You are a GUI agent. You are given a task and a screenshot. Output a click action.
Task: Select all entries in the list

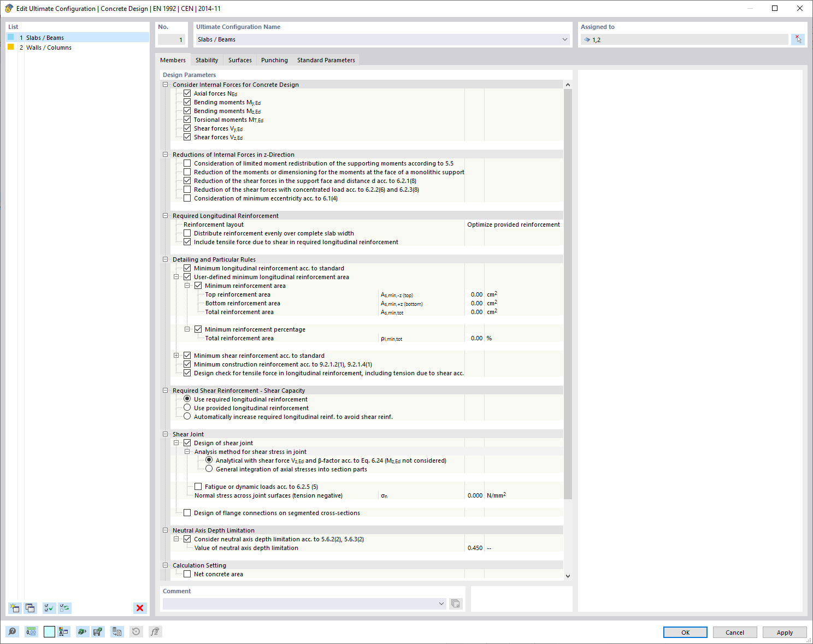point(48,608)
